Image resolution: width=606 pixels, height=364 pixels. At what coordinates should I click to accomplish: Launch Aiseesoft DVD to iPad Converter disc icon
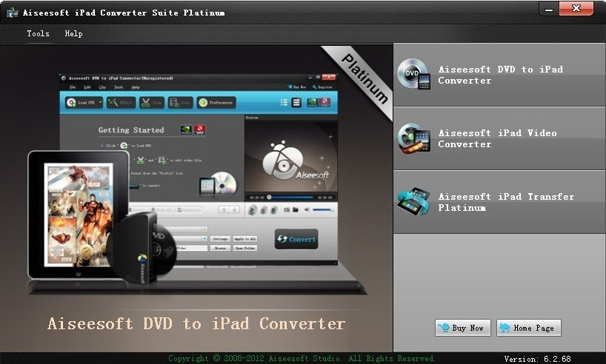point(414,74)
